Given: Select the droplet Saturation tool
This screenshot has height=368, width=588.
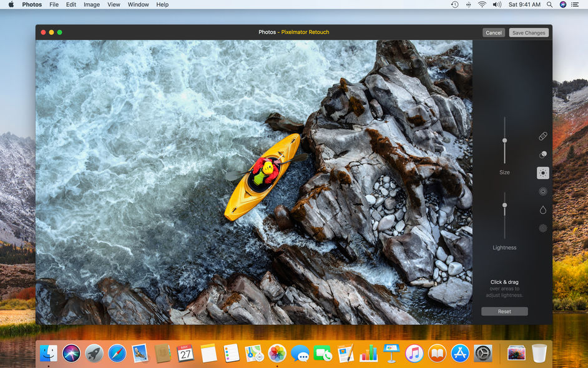Looking at the screenshot, I should 542,209.
